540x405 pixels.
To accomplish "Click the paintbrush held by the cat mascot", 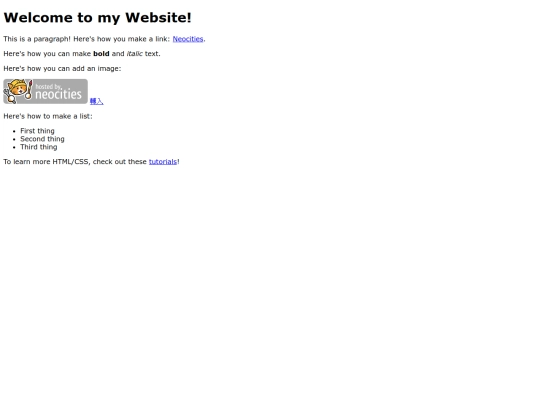I will (30, 90).
